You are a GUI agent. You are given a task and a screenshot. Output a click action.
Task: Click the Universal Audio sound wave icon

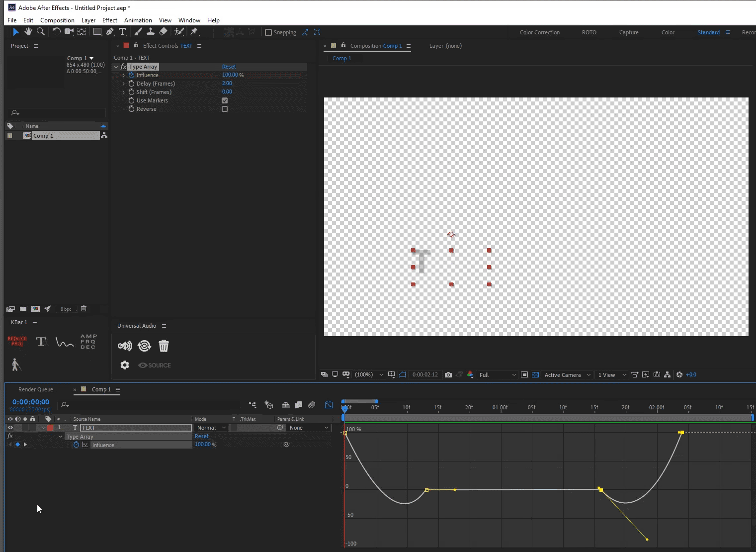pos(125,346)
